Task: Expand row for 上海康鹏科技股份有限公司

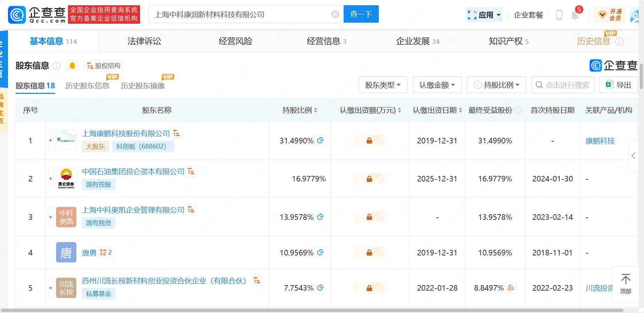Action: [51, 140]
